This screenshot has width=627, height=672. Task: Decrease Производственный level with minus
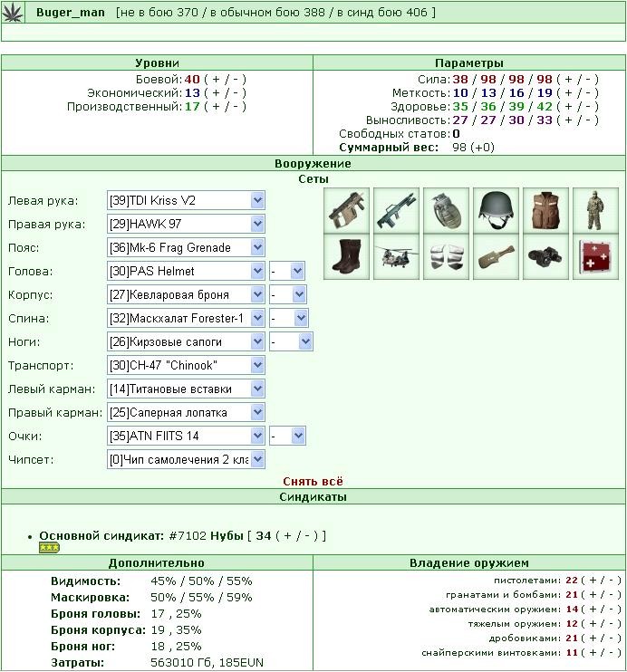coord(236,107)
